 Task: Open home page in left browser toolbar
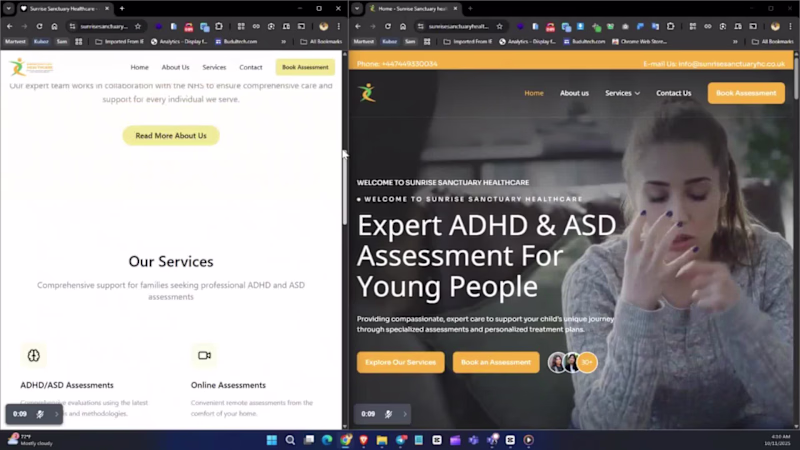click(x=55, y=27)
